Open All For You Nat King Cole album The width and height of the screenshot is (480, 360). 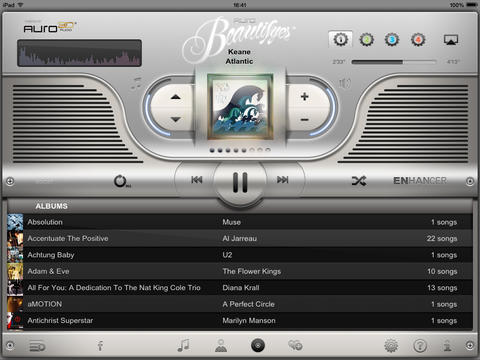tap(240, 288)
